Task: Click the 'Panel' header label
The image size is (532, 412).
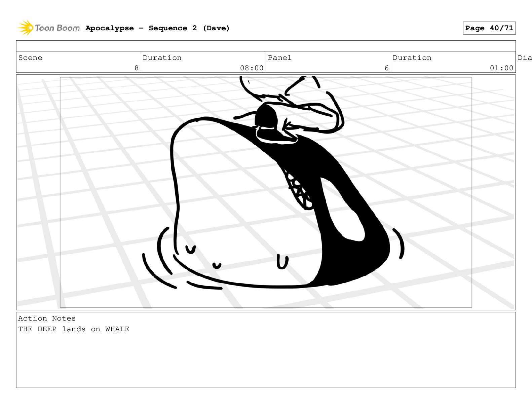Action: 279,58
